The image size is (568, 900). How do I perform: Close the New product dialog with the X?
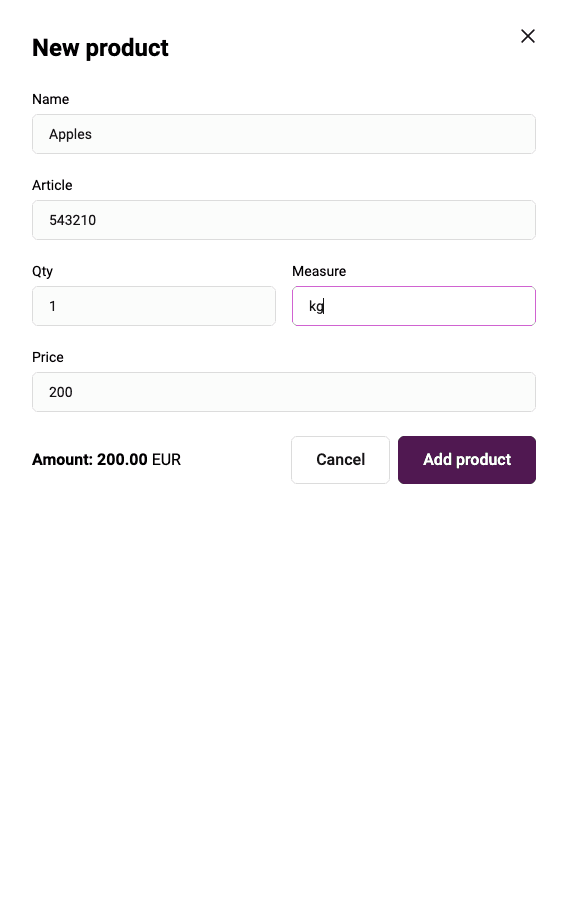pyautogui.click(x=527, y=36)
